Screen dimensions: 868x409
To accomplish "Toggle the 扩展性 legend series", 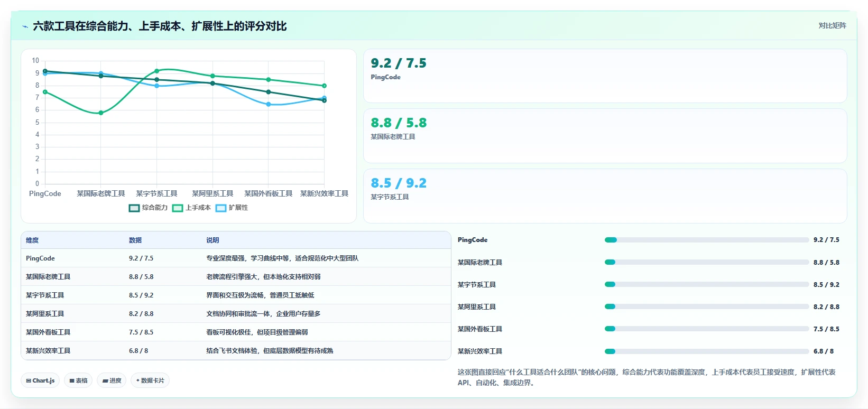I will click(x=232, y=208).
